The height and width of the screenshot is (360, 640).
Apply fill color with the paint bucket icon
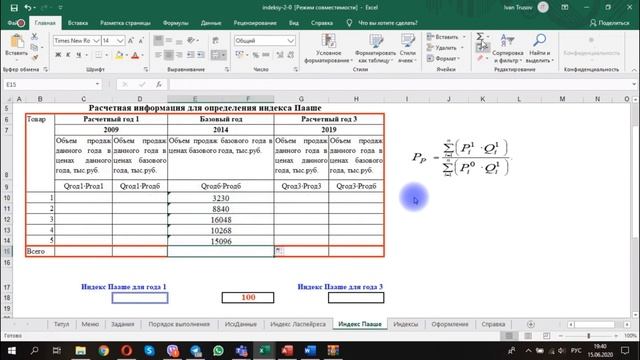pos(119,55)
